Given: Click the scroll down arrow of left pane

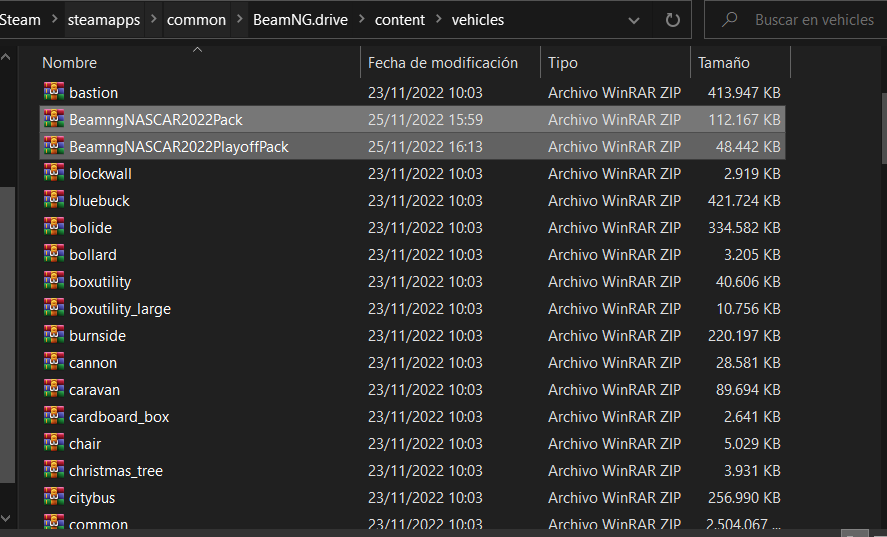Looking at the screenshot, I should 6,518.
